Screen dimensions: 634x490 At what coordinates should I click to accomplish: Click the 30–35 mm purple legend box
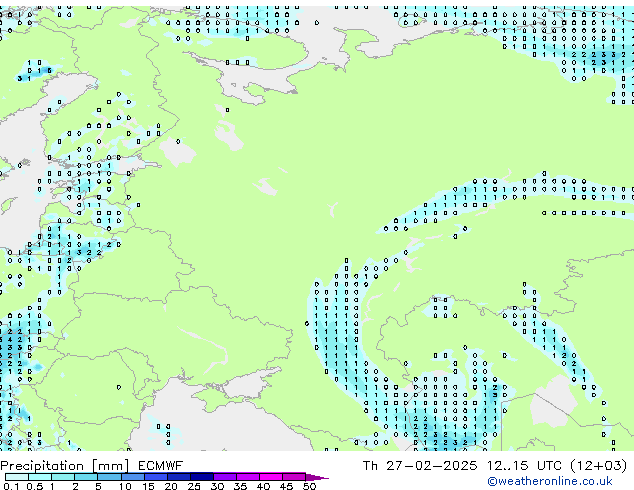coord(224,477)
